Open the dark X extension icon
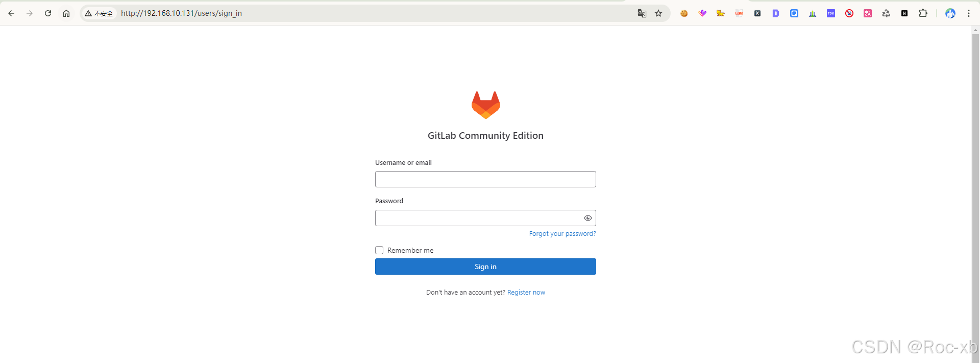Image resolution: width=980 pixels, height=363 pixels. click(x=757, y=13)
